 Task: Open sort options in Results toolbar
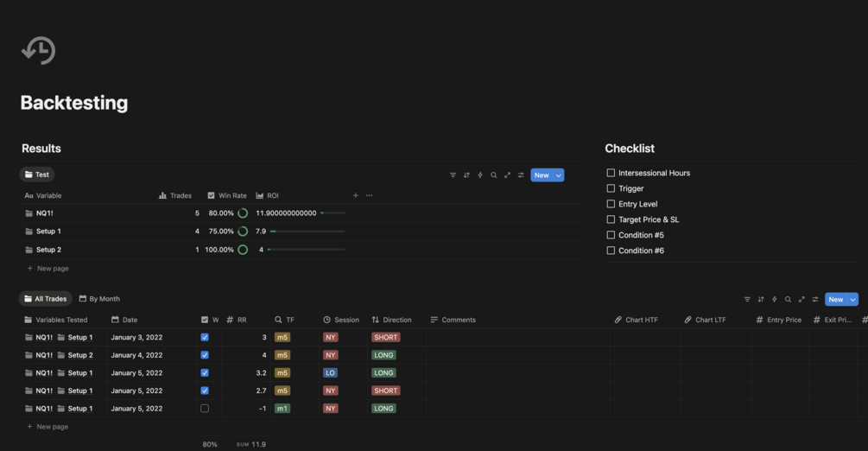pyautogui.click(x=466, y=175)
